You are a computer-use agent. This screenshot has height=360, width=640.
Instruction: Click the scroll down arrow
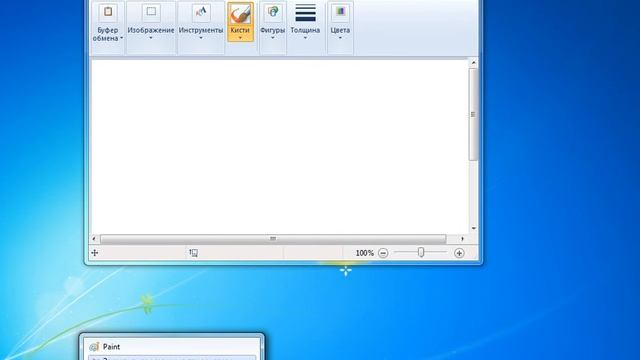pyautogui.click(x=473, y=229)
